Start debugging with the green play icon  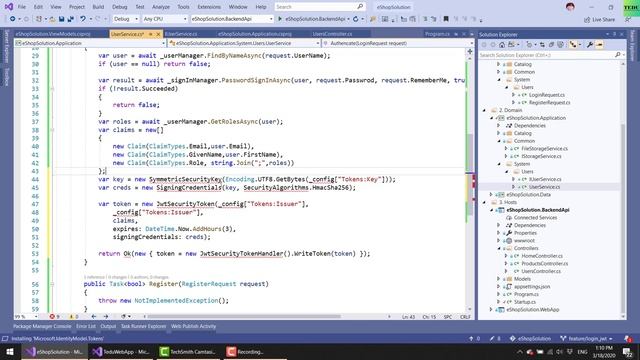pos(280,19)
